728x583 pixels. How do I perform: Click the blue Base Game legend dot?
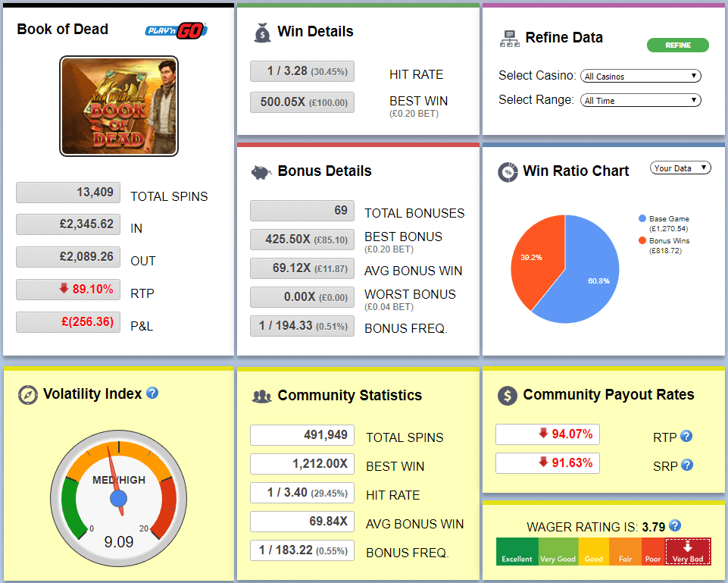[x=642, y=218]
